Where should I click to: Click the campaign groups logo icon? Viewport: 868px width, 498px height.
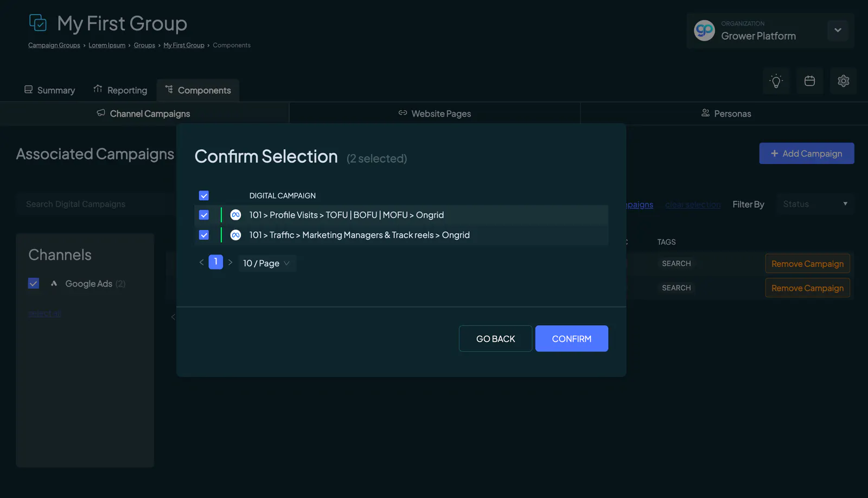pos(38,23)
